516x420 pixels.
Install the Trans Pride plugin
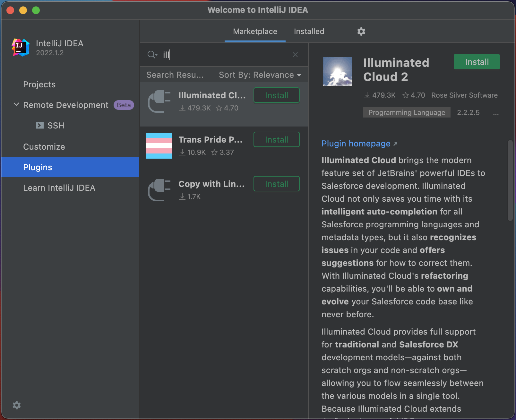pos(277,140)
